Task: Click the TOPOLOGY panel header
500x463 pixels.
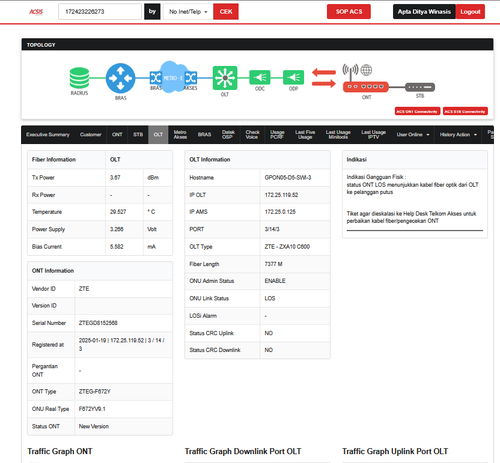Action: pyautogui.click(x=257, y=45)
